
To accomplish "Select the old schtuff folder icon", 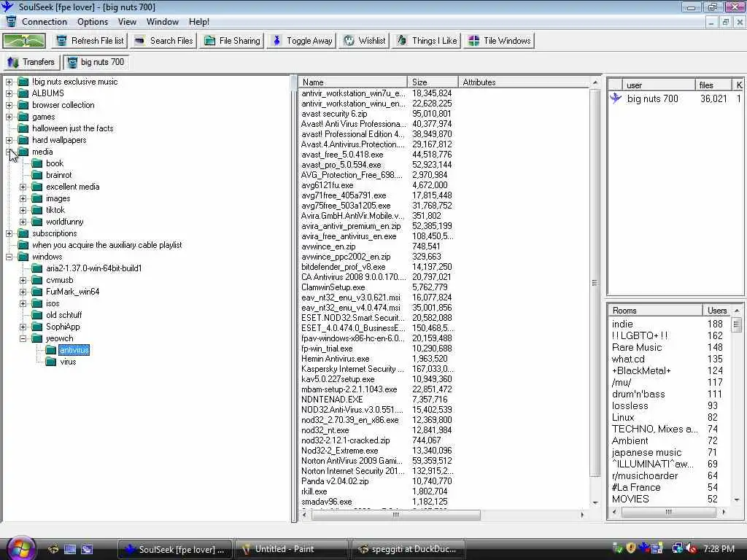I will click(36, 315).
